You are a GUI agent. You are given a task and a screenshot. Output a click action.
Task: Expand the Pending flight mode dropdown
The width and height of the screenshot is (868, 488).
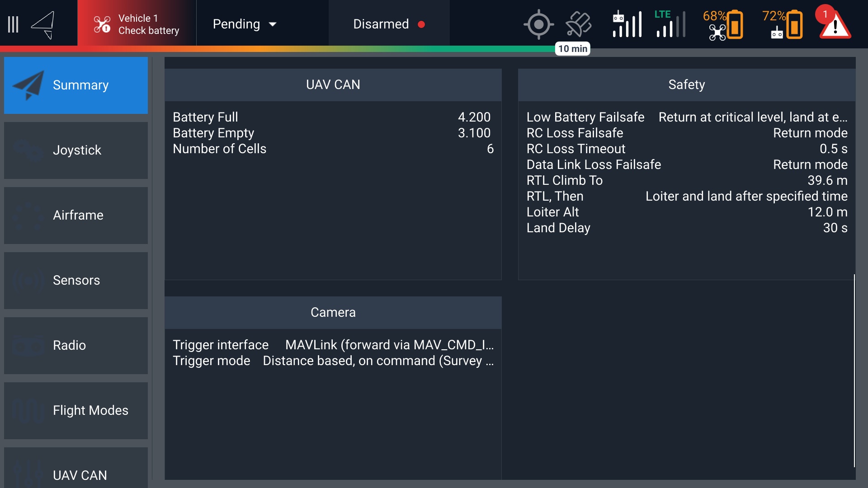(236, 24)
